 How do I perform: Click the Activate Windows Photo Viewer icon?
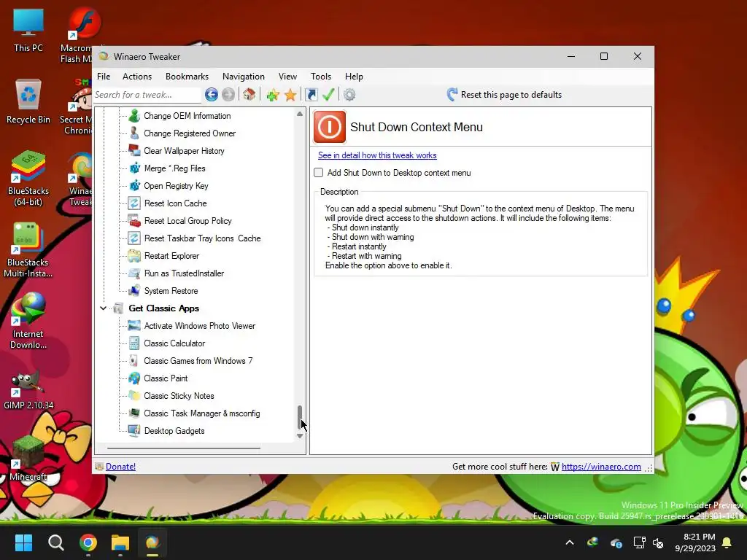click(134, 326)
